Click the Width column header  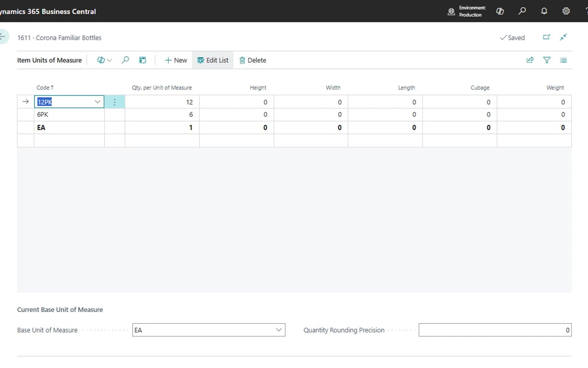tap(333, 88)
